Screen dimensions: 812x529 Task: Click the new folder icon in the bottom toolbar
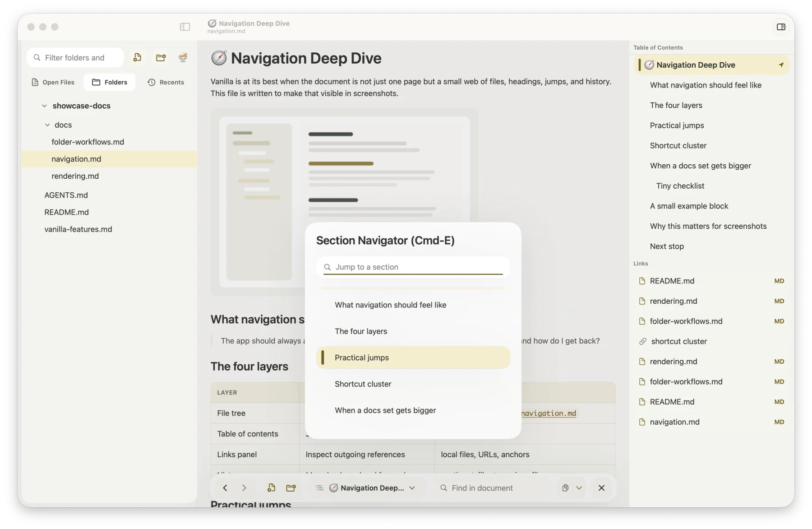tap(291, 488)
